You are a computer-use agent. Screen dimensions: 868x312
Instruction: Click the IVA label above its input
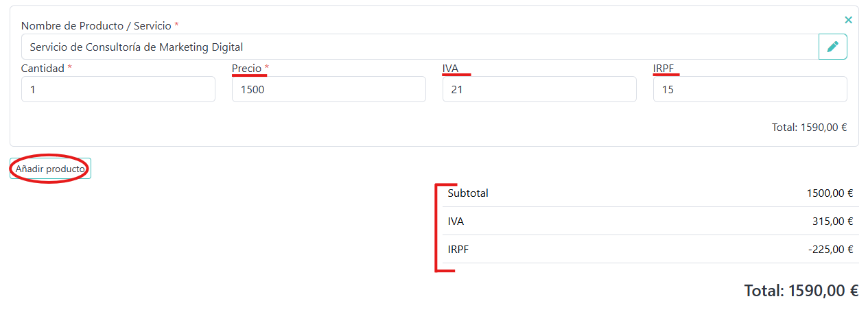coord(451,68)
